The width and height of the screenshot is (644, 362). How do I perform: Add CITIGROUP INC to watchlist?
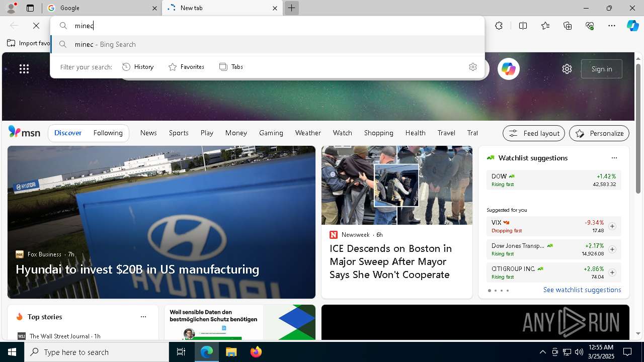(x=612, y=273)
